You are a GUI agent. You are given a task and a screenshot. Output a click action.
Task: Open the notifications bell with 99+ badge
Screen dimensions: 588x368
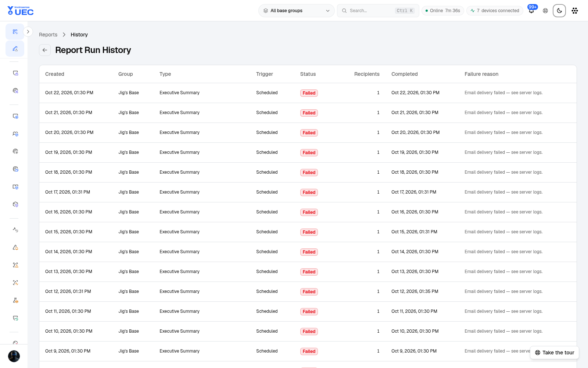(531, 10)
